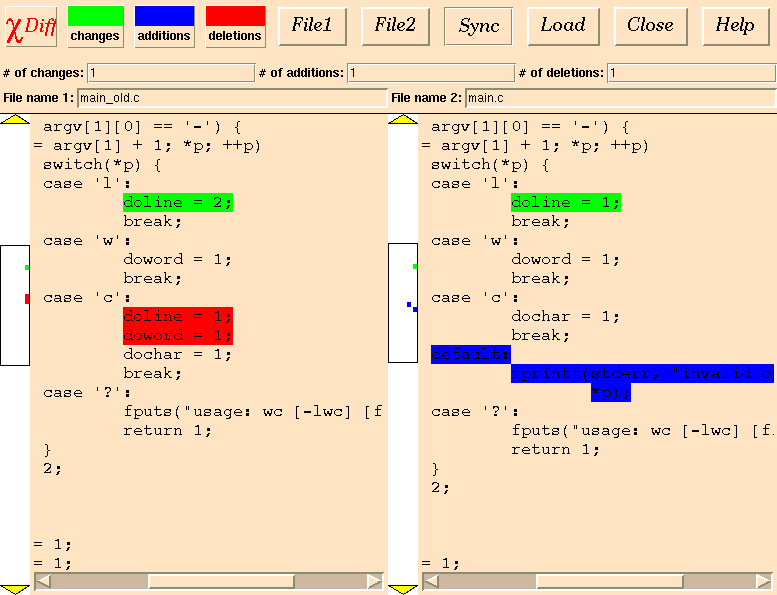Screen dimensions: 777x595
Task: Click the yellow down arrow below left pane
Action: [15, 589]
